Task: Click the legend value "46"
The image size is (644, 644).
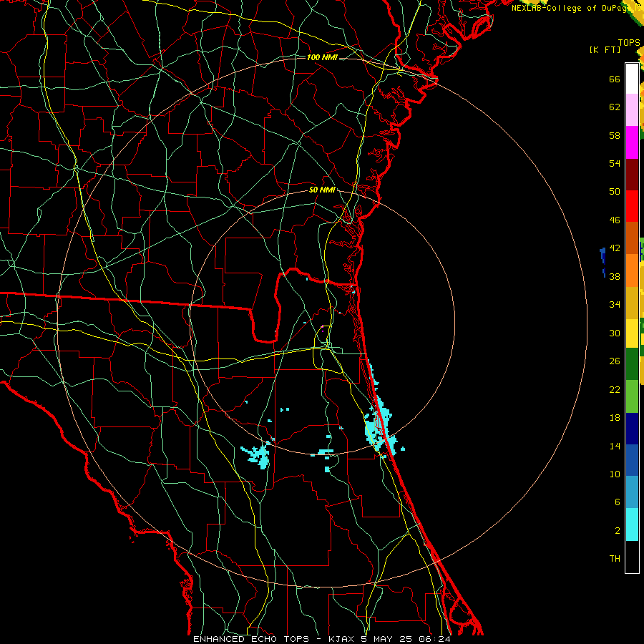Action: tap(615, 220)
